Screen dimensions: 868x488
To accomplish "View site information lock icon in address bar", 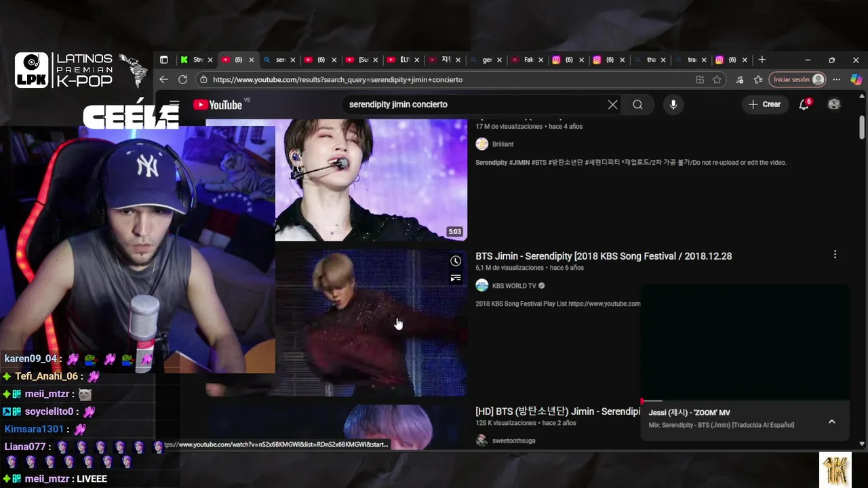I will 203,79.
